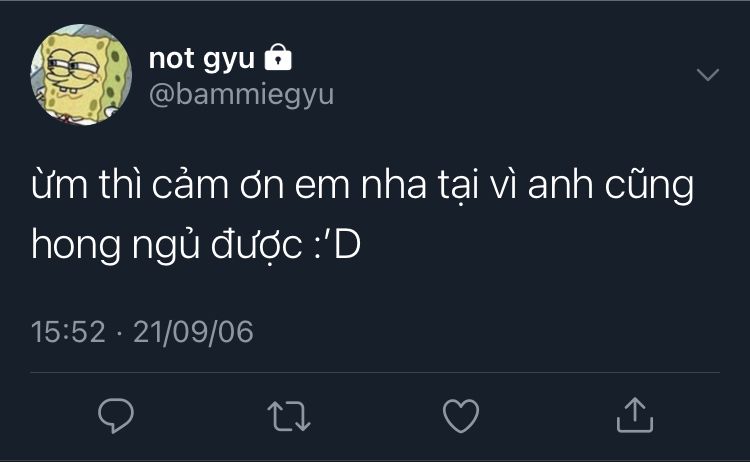Click the word nha in the tweet
The width and height of the screenshot is (750, 462).
point(394,184)
